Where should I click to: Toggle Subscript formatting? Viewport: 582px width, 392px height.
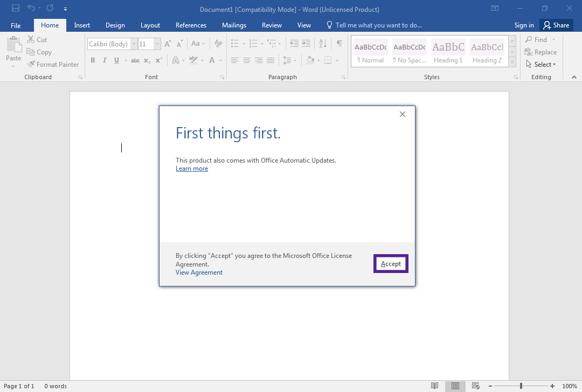click(x=147, y=60)
